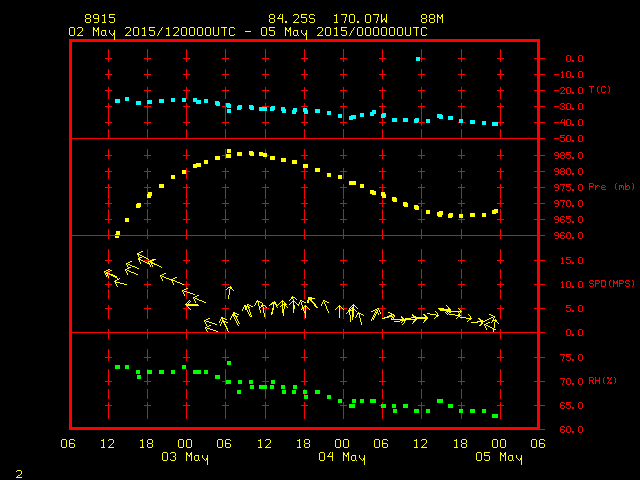
Task: Select the 03 May date label
Action: [x=185, y=457]
